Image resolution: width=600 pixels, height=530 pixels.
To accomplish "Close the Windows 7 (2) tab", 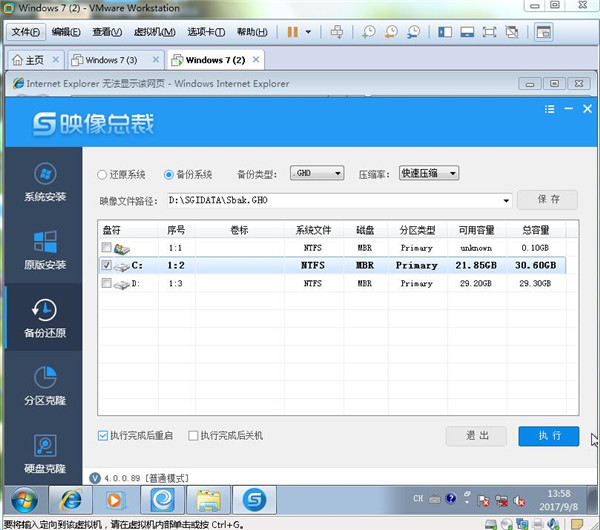I will [x=256, y=60].
